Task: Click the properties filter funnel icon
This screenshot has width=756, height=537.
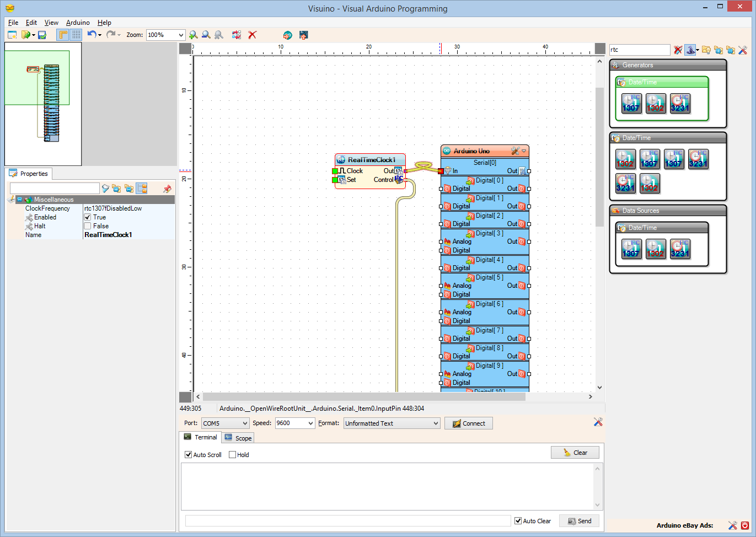Action: click(x=105, y=189)
